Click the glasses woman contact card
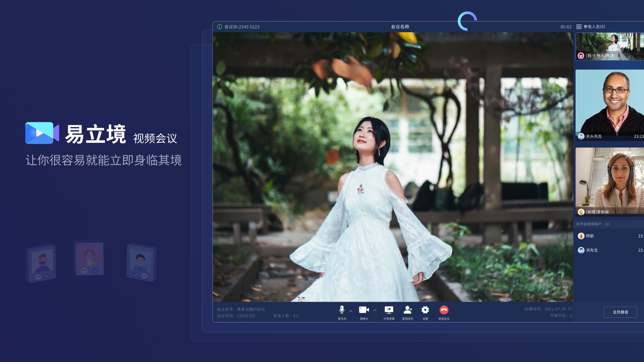 pyautogui.click(x=89, y=258)
